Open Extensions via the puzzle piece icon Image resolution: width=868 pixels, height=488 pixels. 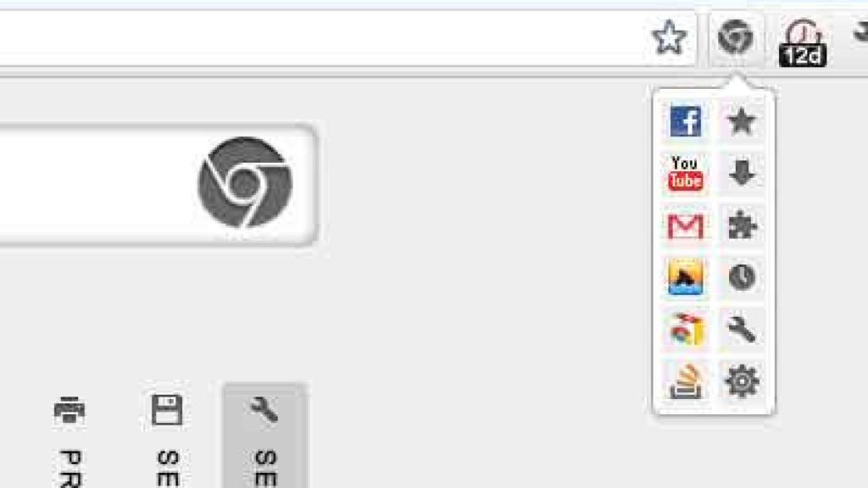(741, 225)
